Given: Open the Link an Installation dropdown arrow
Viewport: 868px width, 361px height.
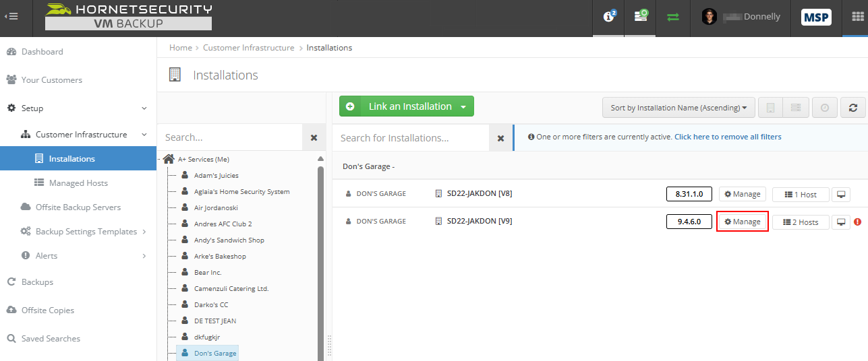Looking at the screenshot, I should [x=463, y=106].
